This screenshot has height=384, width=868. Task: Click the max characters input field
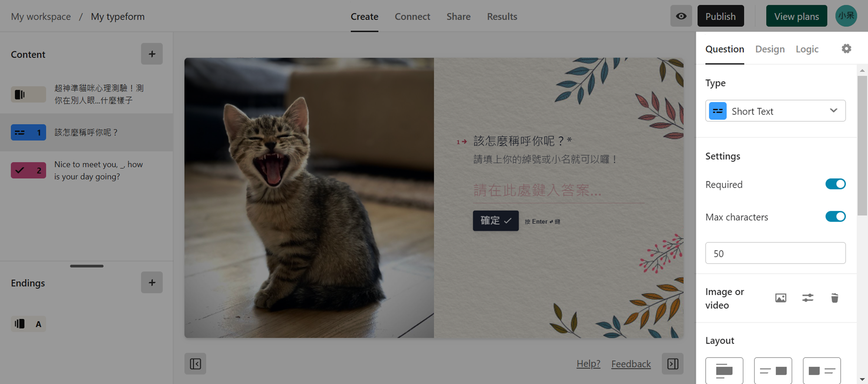pos(776,253)
